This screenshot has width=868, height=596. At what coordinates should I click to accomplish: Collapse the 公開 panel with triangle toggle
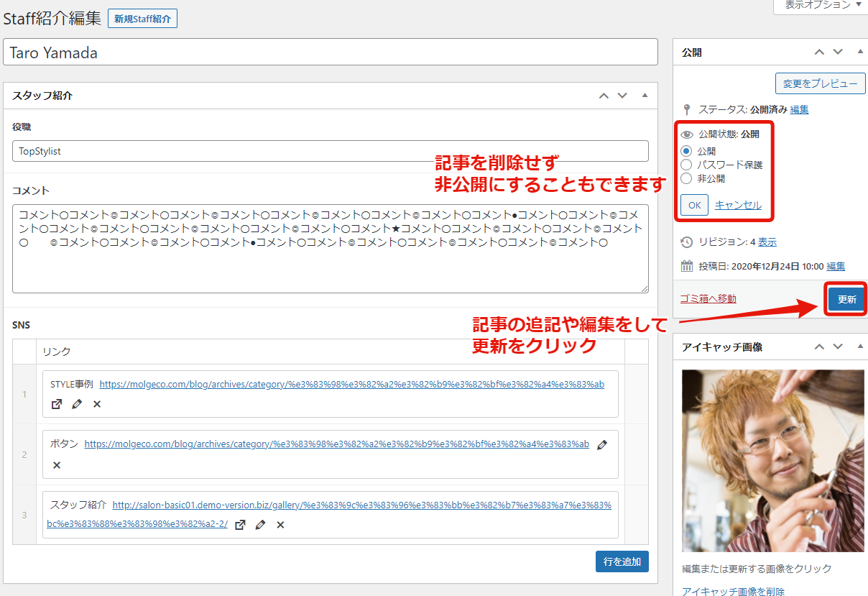coord(860,52)
